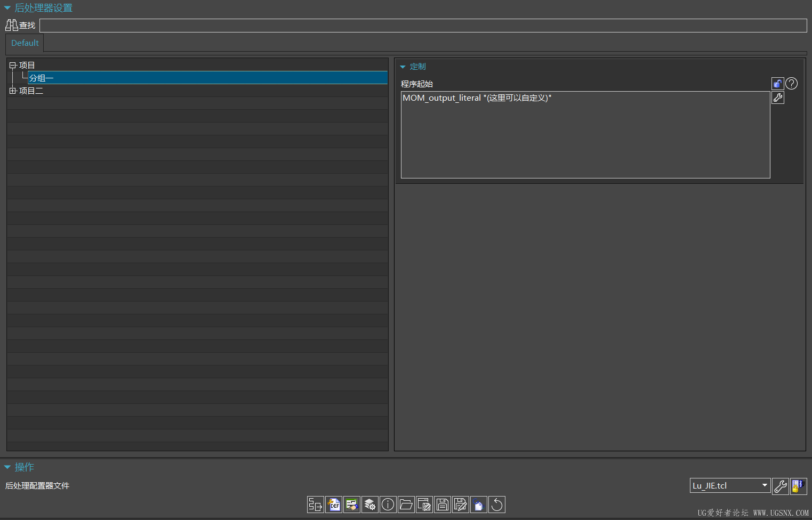812x520 pixels.
Task: Click the circular reset arrow icon
Action: (x=497, y=505)
